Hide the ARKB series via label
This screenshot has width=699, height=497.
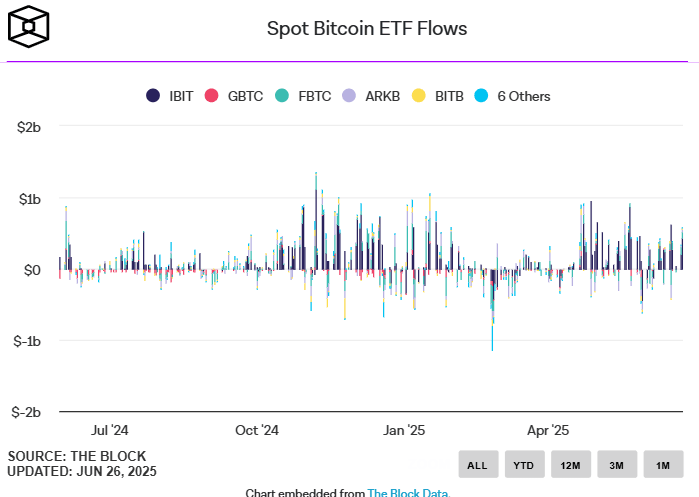click(x=382, y=96)
